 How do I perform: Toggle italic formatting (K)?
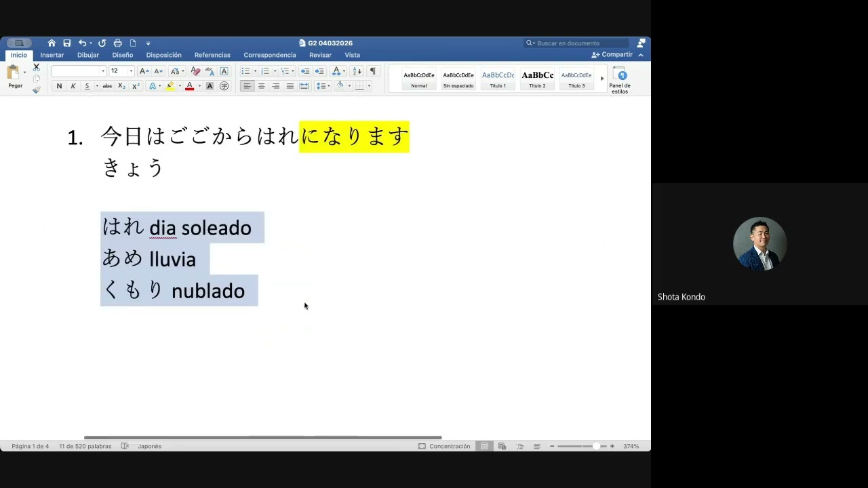tap(73, 86)
